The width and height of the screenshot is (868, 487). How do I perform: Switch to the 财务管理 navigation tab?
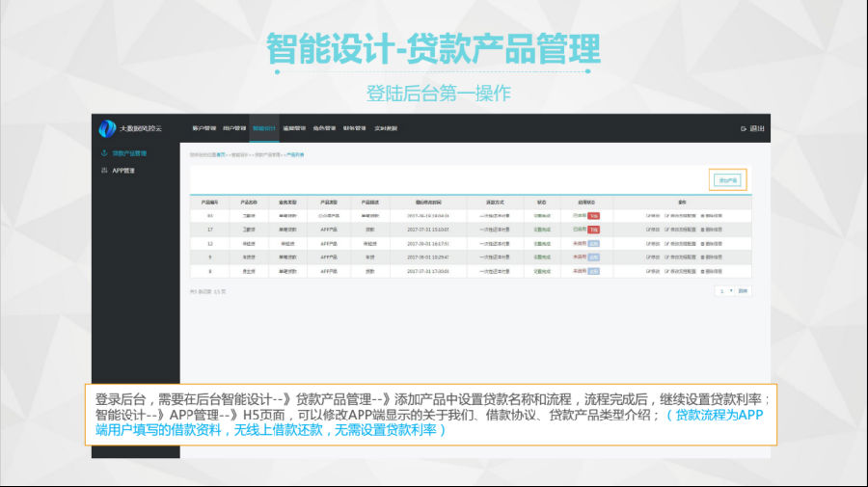[x=354, y=128]
